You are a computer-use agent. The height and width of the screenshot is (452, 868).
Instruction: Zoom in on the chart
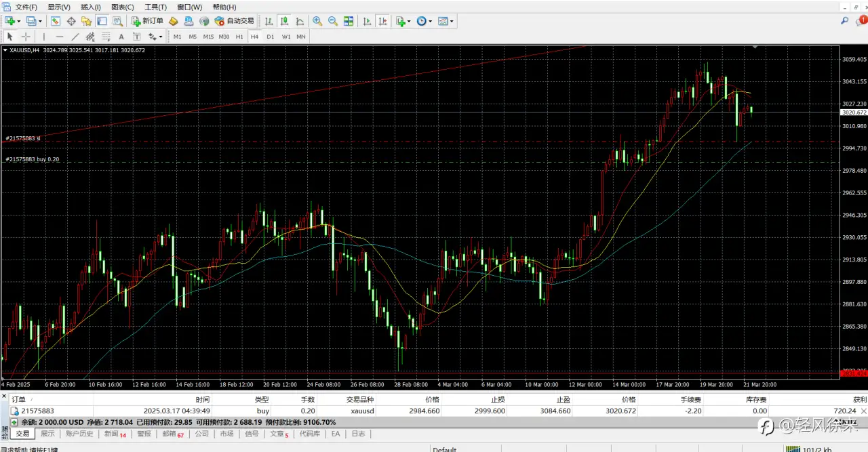317,21
